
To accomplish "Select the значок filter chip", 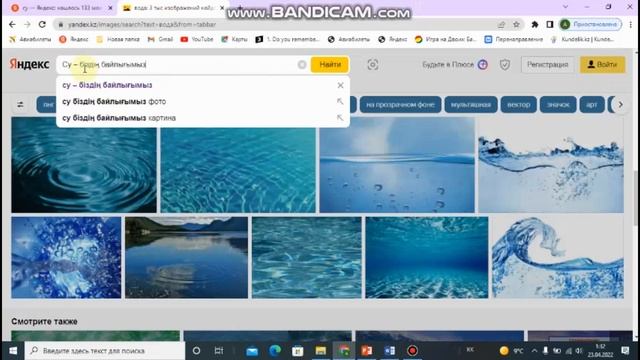I will tap(558, 104).
